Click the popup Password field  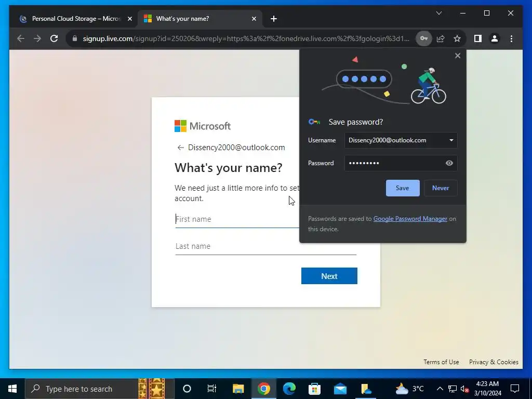pyautogui.click(x=401, y=163)
